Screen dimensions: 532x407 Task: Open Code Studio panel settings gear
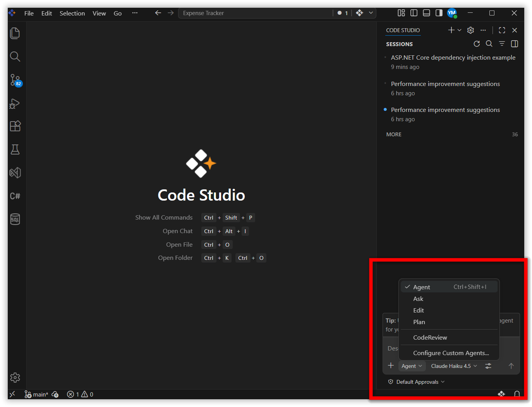click(x=471, y=30)
